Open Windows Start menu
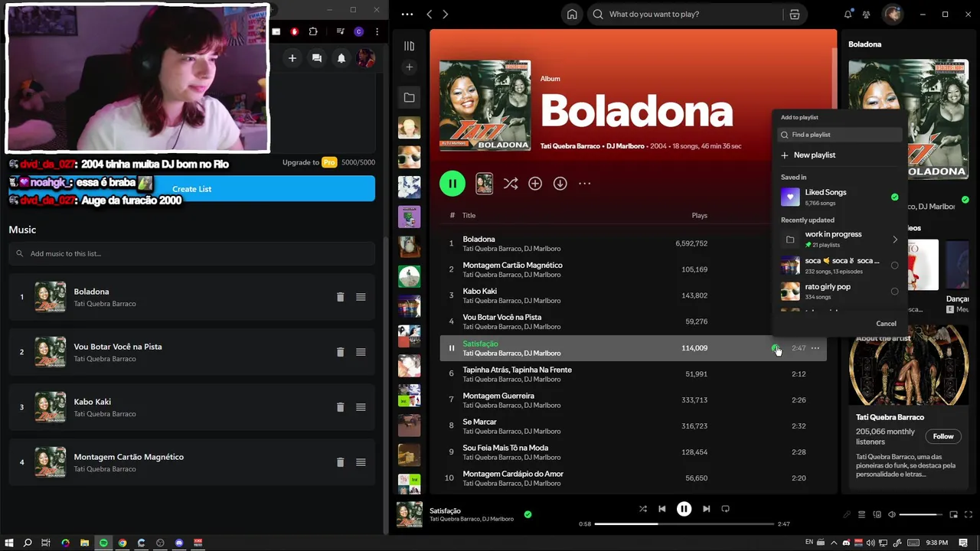This screenshot has width=980, height=551. (9, 543)
